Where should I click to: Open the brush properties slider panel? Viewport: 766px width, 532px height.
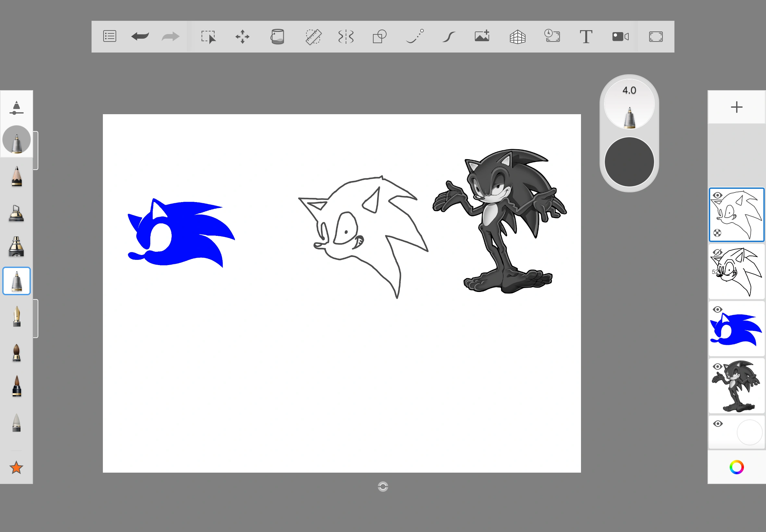click(x=16, y=108)
